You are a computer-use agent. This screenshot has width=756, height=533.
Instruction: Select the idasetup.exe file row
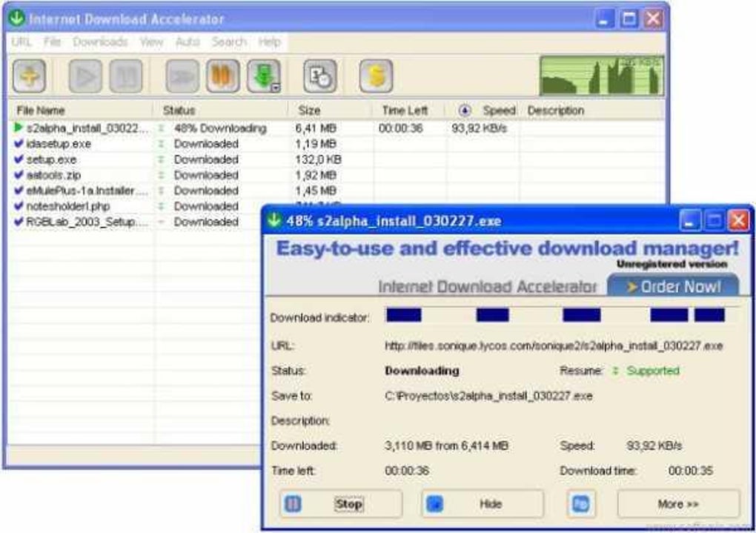(336, 144)
